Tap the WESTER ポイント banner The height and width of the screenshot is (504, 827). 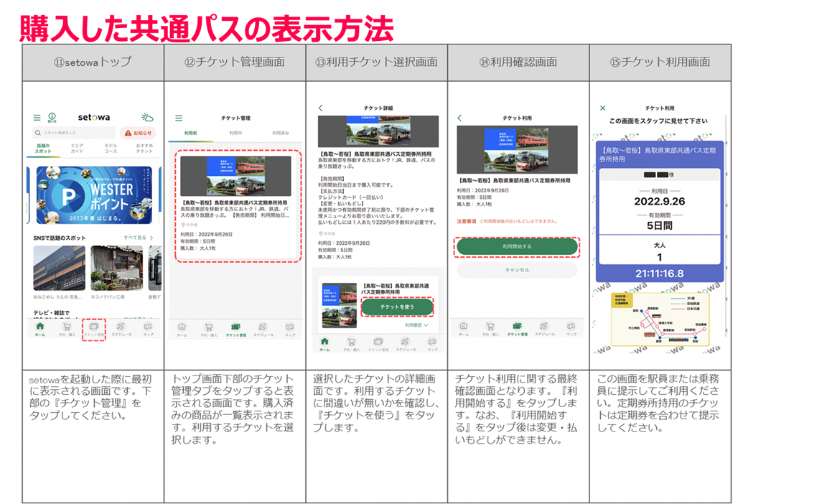[94, 195]
